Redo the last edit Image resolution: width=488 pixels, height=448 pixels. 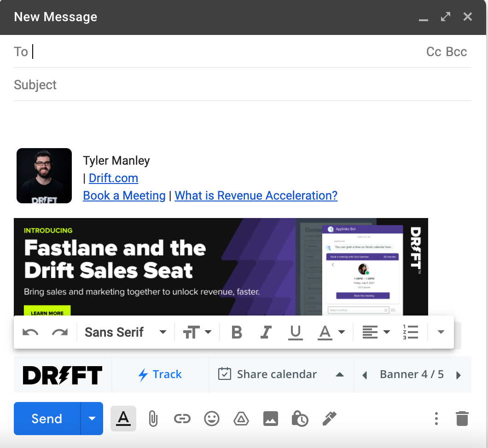[x=60, y=333]
